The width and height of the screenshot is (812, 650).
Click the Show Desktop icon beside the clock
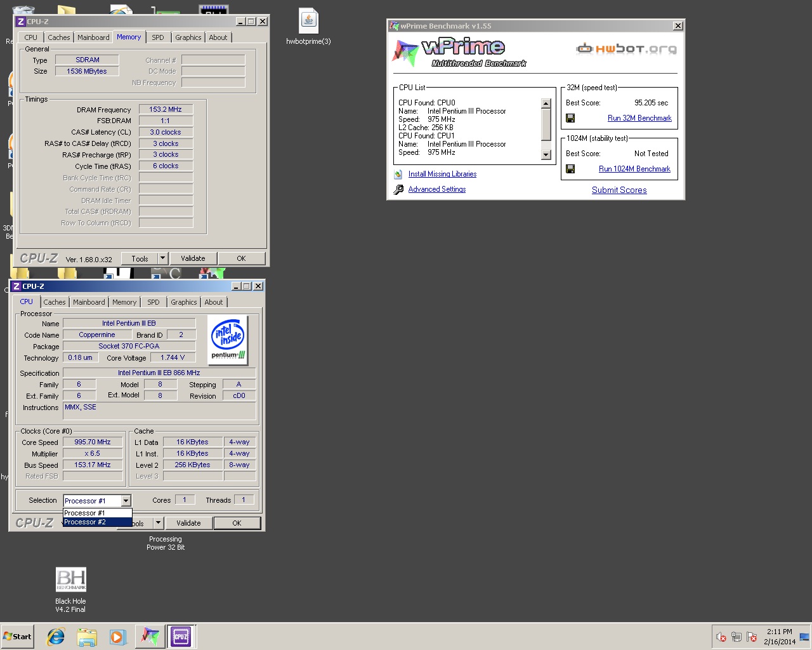pos(804,637)
